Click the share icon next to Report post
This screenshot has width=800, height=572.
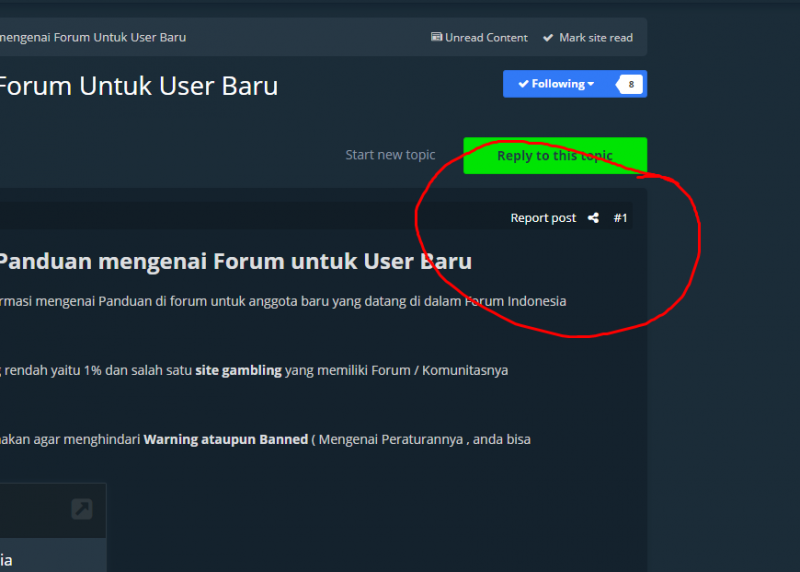pyautogui.click(x=593, y=218)
